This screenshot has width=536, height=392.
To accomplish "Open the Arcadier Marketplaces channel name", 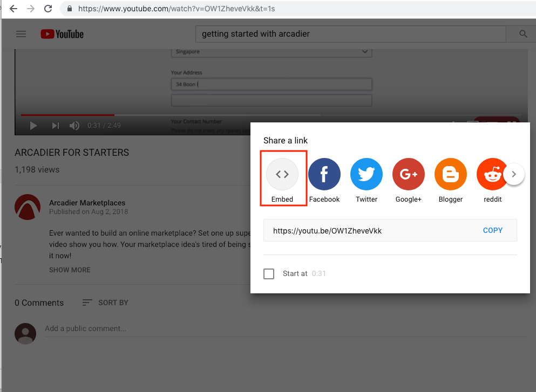I will click(x=87, y=203).
